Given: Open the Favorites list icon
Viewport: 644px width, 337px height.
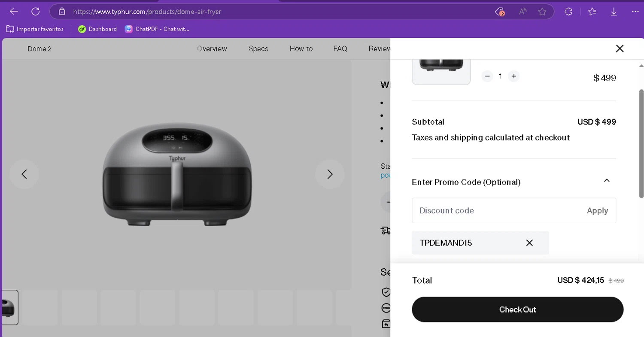Looking at the screenshot, I should click(x=592, y=12).
